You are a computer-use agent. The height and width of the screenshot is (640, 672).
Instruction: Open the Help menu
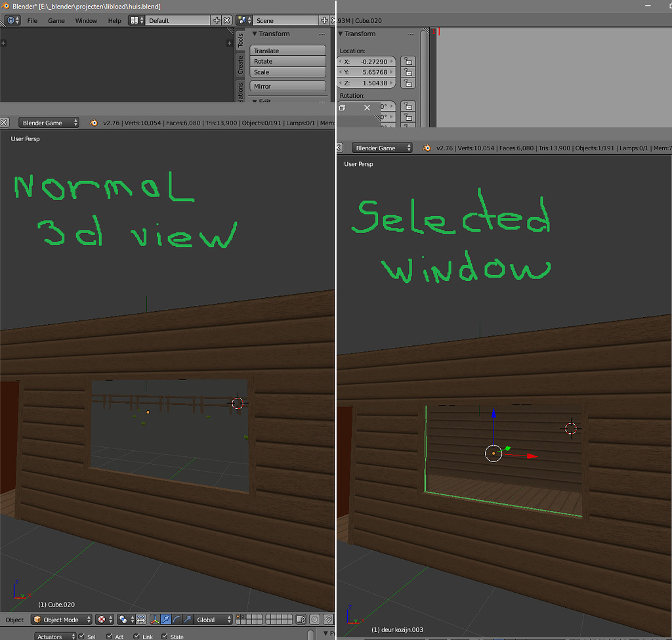click(x=114, y=20)
